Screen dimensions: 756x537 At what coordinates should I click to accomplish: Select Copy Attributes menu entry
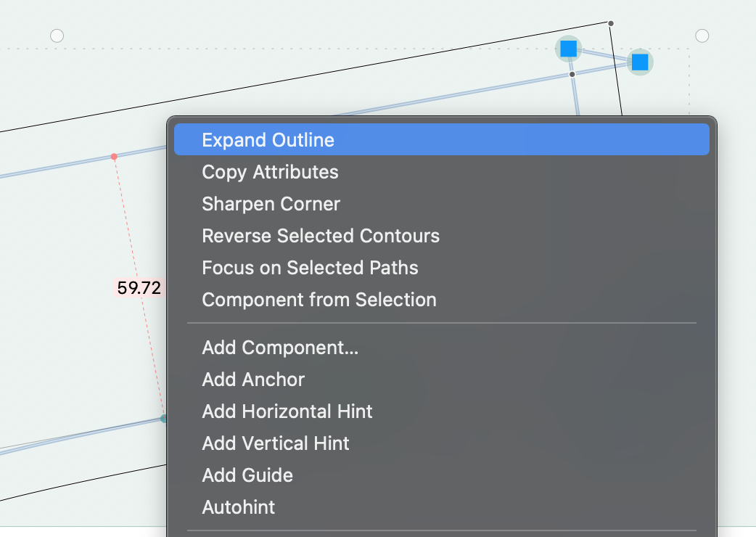point(270,172)
